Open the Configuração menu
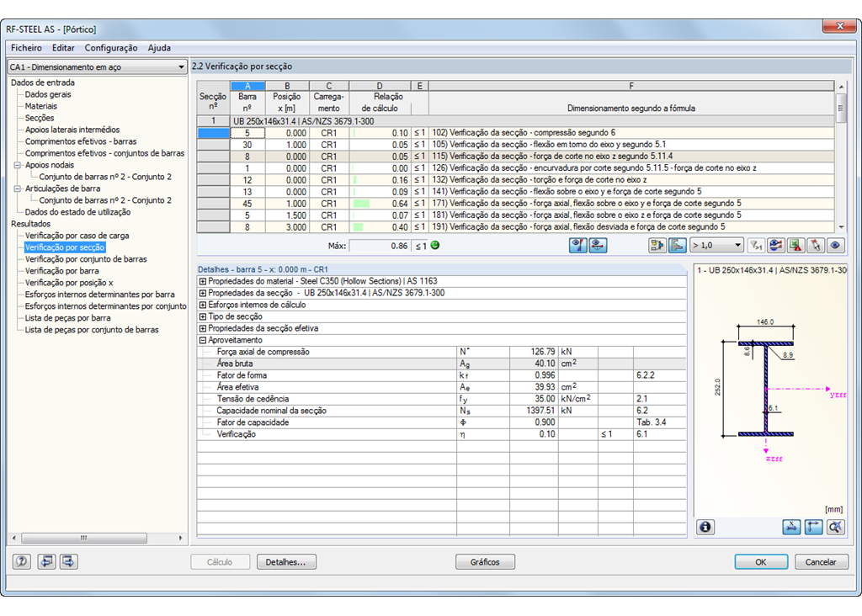This screenshot has width=862, height=616. pos(111,48)
